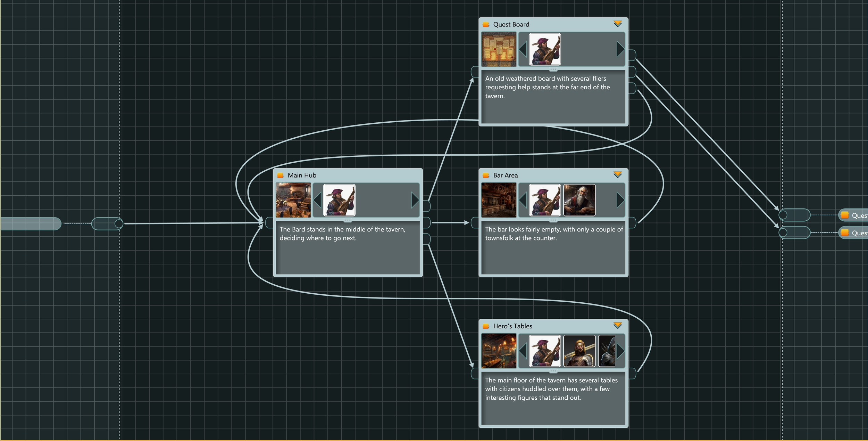The width and height of the screenshot is (868, 441).
Task: Expand the Hero's Tables node dropdown arrow
Action: [x=617, y=326]
